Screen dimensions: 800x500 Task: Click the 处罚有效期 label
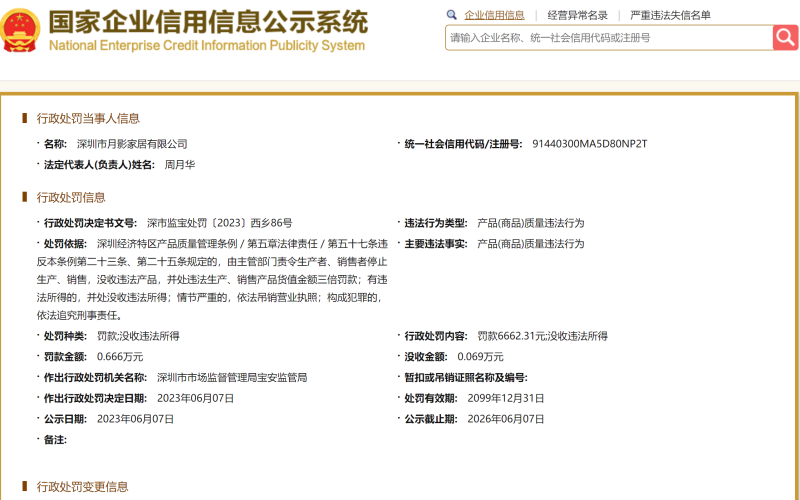click(431, 398)
